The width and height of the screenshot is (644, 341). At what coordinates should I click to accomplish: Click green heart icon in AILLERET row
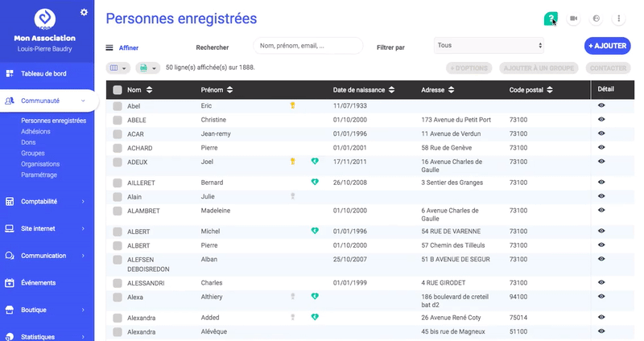pos(315,182)
